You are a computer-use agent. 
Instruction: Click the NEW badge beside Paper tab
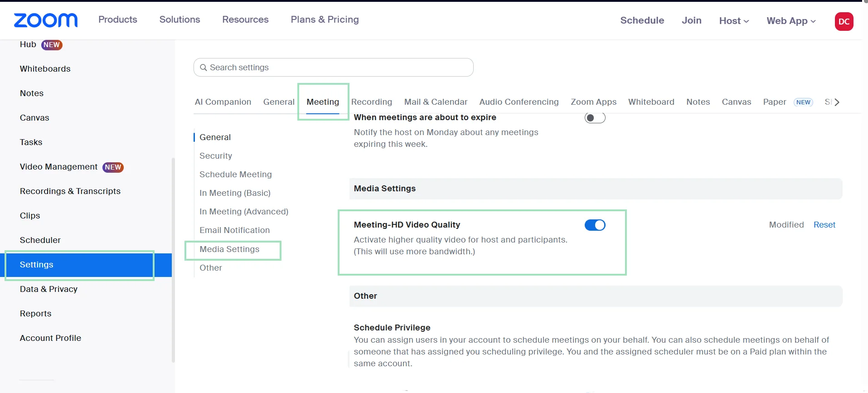[803, 102]
